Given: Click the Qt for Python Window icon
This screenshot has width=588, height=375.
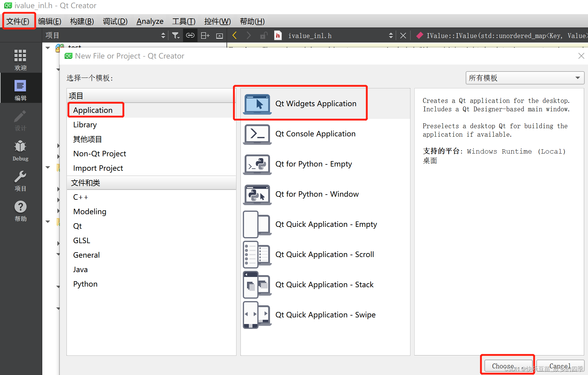Looking at the screenshot, I should 257,195.
